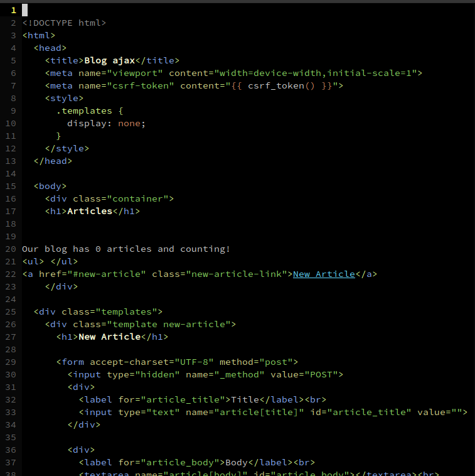This screenshot has height=476, width=475.
Task: Click the closing '</div>' tag on line 34
Action: [x=84, y=425]
